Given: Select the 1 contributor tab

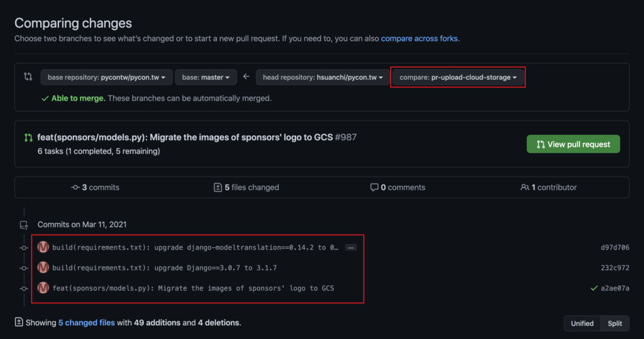Looking at the screenshot, I should coord(548,187).
